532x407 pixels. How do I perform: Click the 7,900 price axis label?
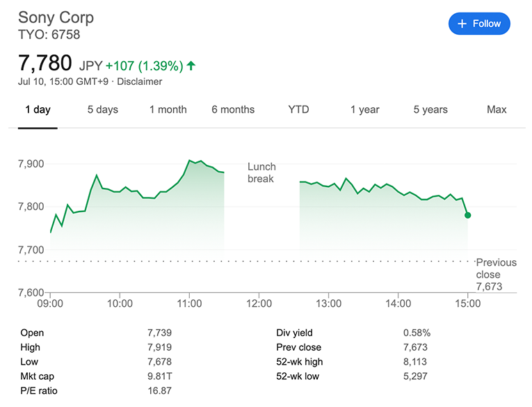click(31, 164)
